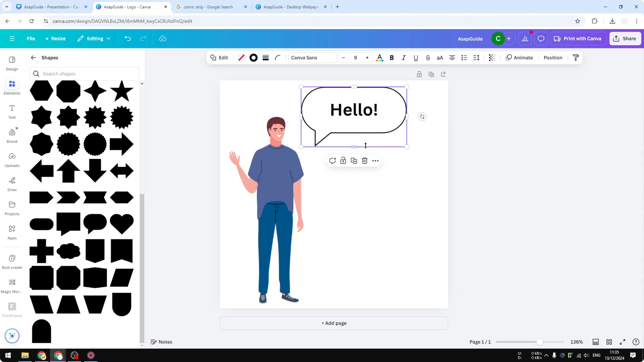Image resolution: width=644 pixels, height=362 pixels.
Task: Click Add page below the canvas
Action: [x=334, y=323]
